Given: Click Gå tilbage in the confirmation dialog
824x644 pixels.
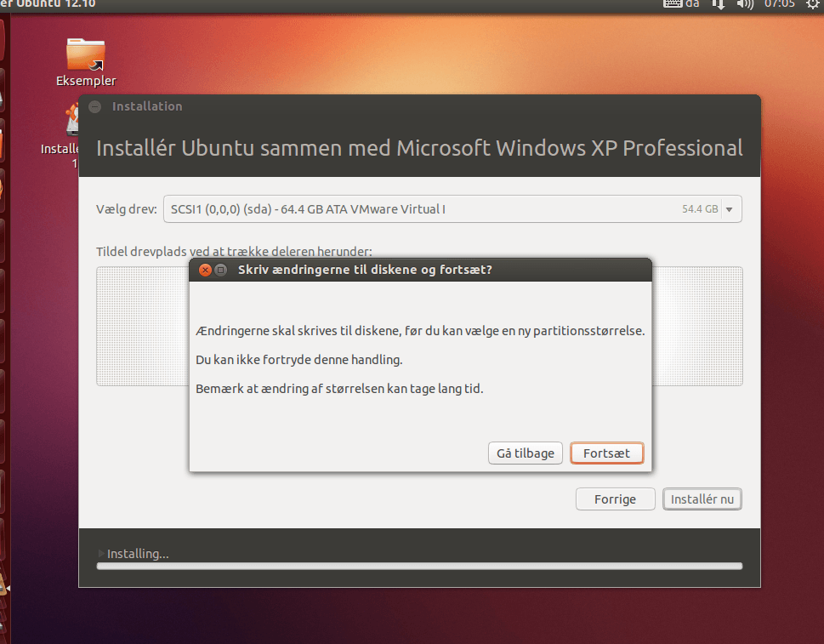Looking at the screenshot, I should click(x=525, y=453).
